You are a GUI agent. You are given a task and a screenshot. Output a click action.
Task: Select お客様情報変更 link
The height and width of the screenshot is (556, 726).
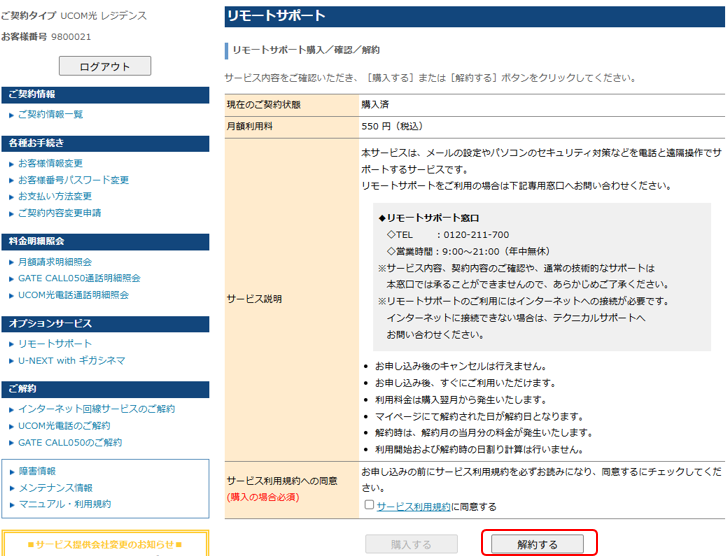50,163
